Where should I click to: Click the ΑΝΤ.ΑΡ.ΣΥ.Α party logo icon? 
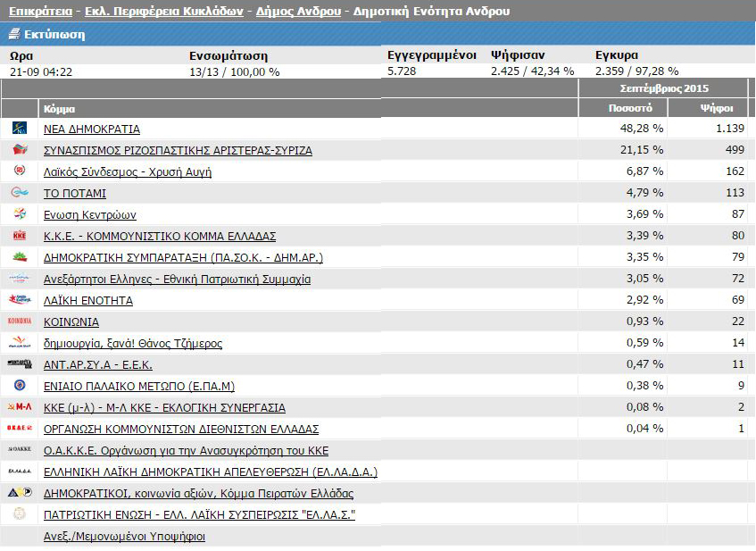[x=20, y=363]
